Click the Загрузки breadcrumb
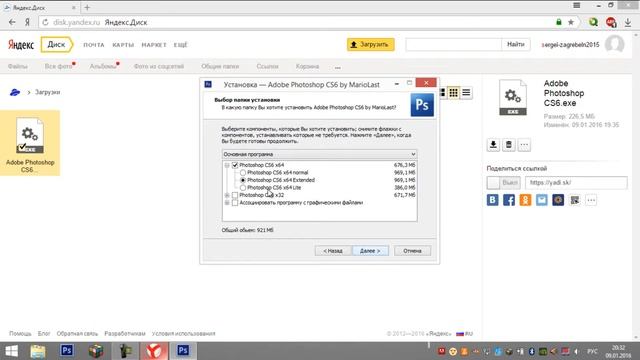 pyautogui.click(x=47, y=92)
